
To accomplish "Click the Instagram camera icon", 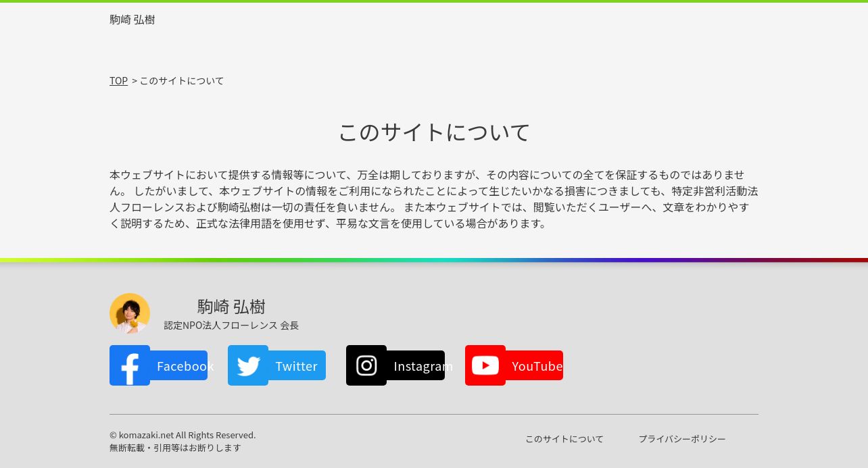I will (x=366, y=365).
